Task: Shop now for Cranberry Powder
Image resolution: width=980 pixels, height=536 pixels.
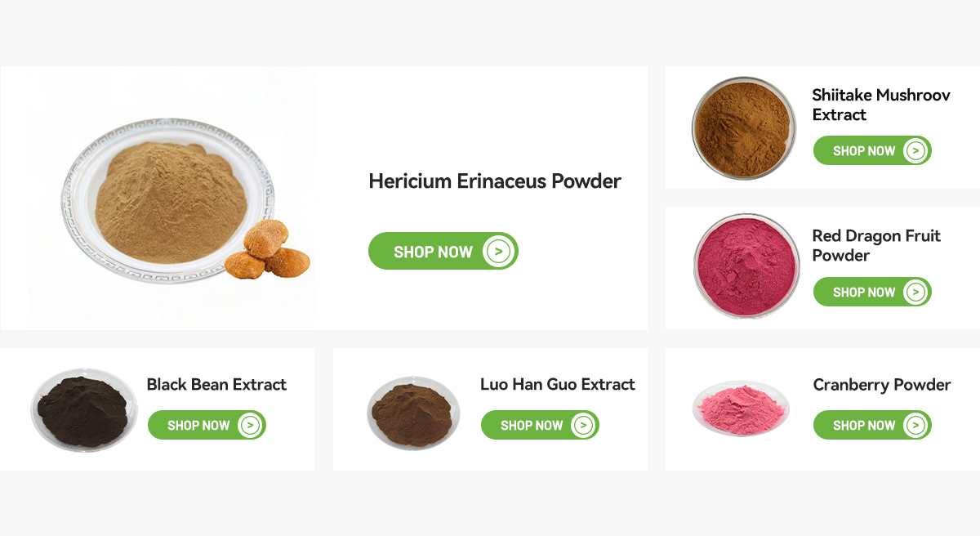Action: (872, 425)
